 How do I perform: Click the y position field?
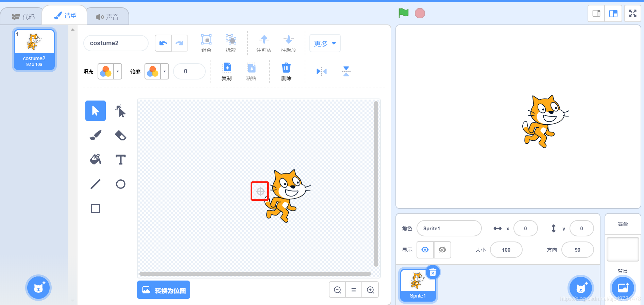(582, 228)
